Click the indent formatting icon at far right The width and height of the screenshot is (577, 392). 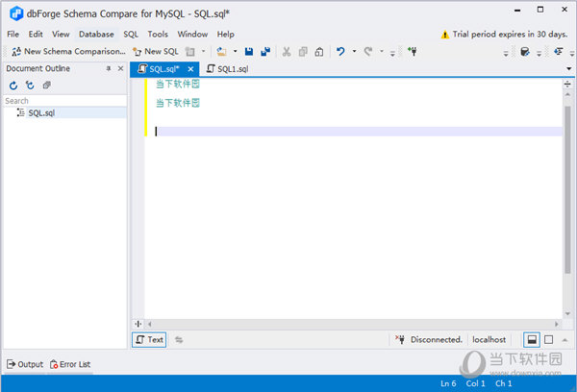(559, 52)
